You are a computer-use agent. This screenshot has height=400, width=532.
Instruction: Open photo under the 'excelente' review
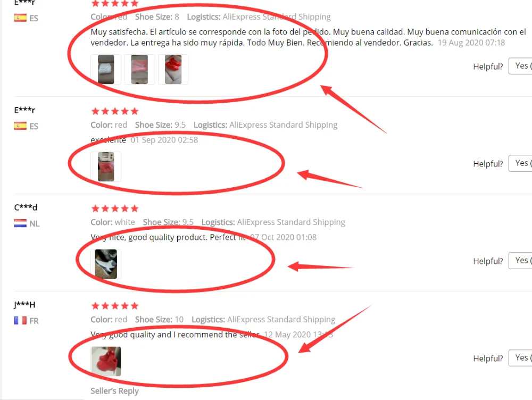(106, 166)
